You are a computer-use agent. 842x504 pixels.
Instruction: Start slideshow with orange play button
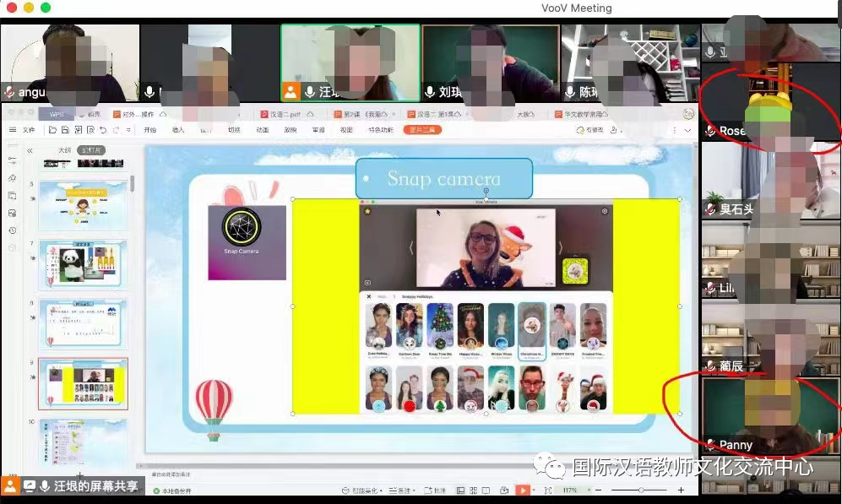(522, 490)
